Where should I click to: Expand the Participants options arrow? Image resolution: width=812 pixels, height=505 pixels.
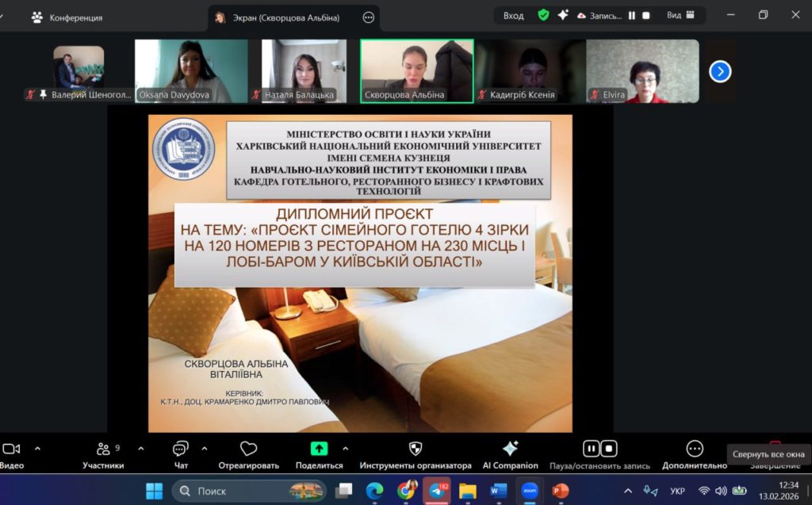click(141, 448)
